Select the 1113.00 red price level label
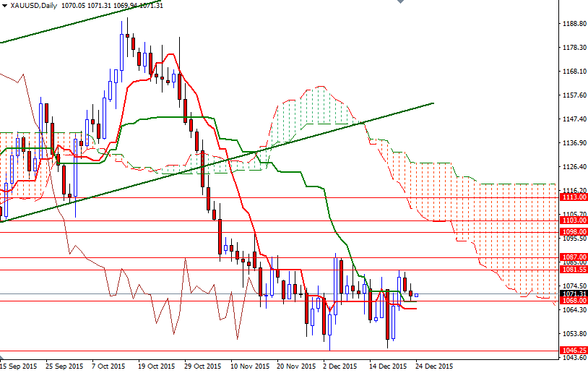The width and height of the screenshot is (588, 373). coord(573,197)
